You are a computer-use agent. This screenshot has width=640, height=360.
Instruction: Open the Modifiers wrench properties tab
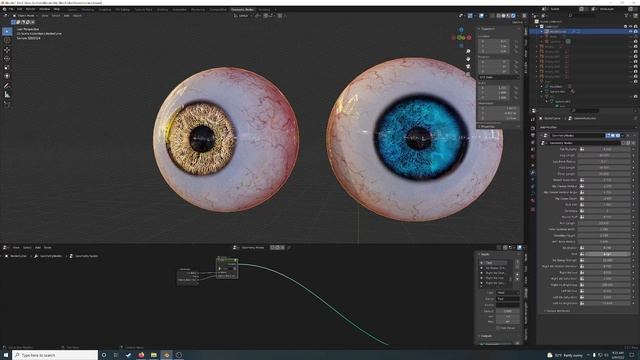[x=533, y=173]
